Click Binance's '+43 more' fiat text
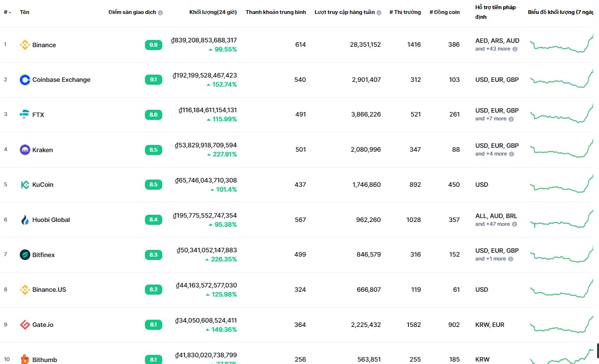This screenshot has width=599, height=364. [x=493, y=49]
